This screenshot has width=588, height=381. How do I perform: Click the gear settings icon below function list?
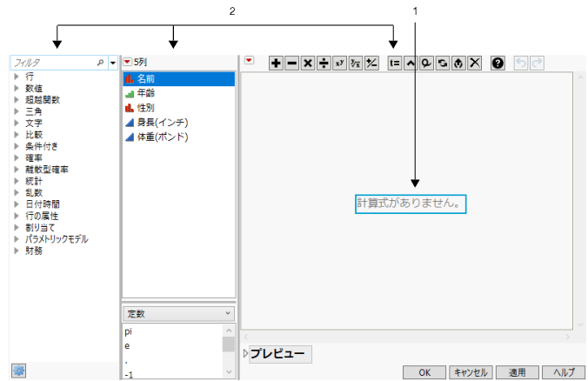coord(19,371)
